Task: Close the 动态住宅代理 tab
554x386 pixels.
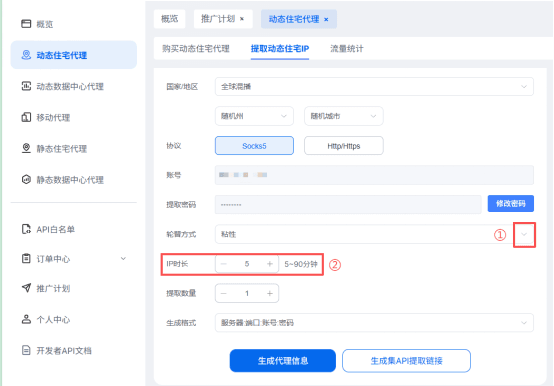Action: (326, 19)
